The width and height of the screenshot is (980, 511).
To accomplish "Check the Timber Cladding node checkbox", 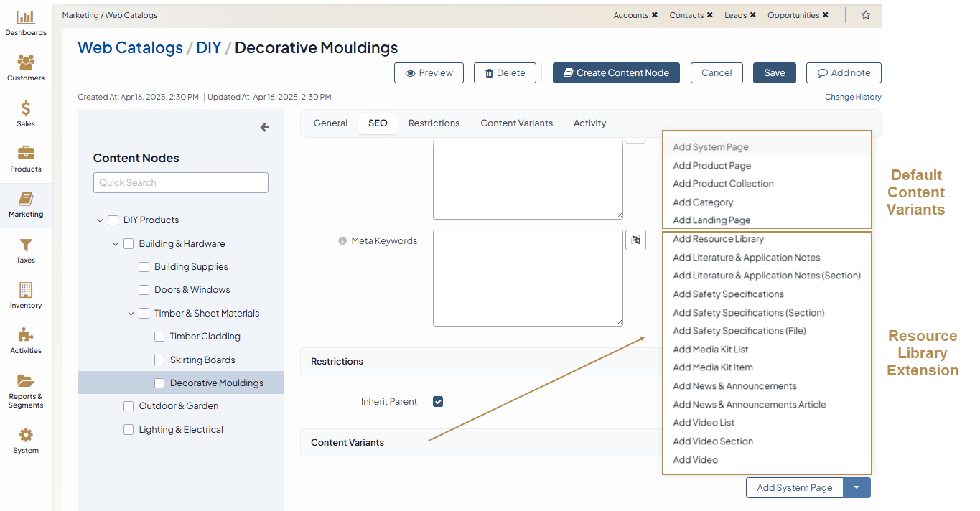I will (x=159, y=337).
